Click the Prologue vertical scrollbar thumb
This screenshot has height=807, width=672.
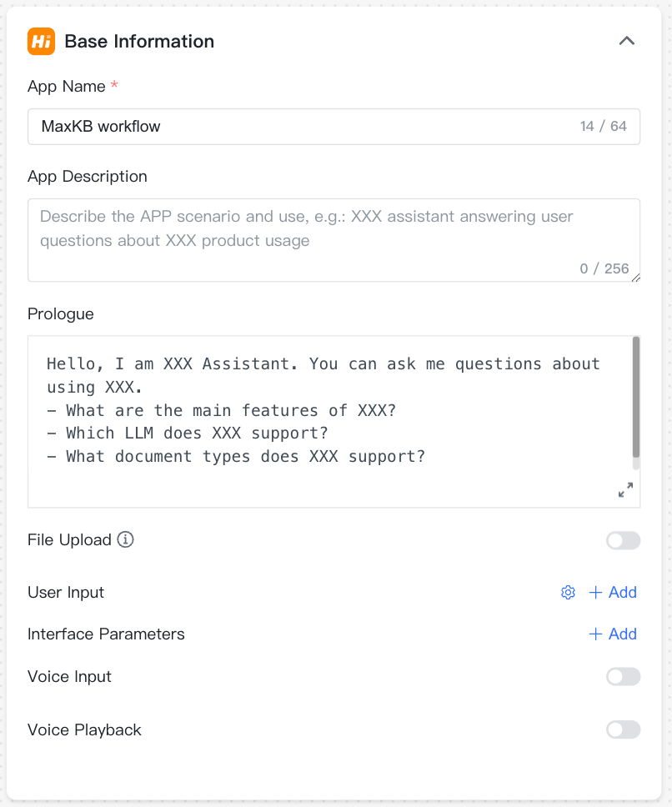tap(636, 398)
